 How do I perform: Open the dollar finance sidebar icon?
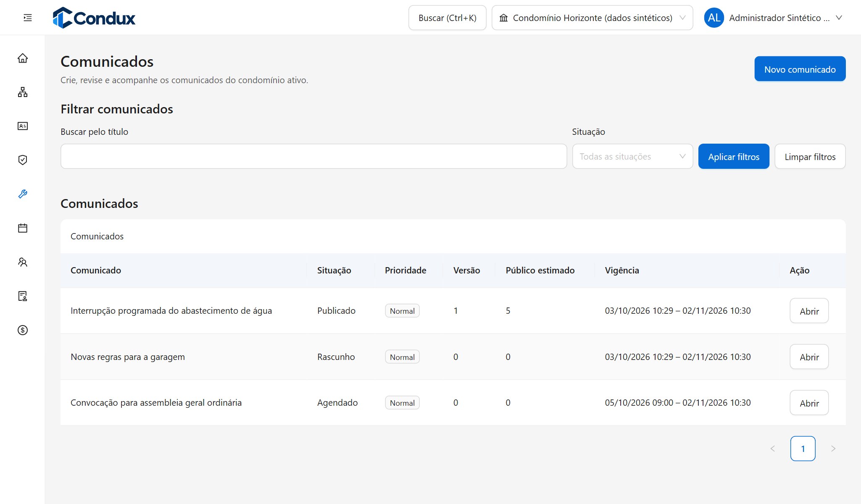pos(23,330)
